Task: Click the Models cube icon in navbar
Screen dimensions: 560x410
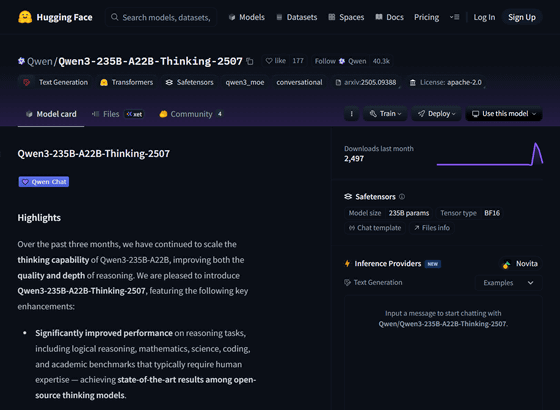Action: [232, 17]
